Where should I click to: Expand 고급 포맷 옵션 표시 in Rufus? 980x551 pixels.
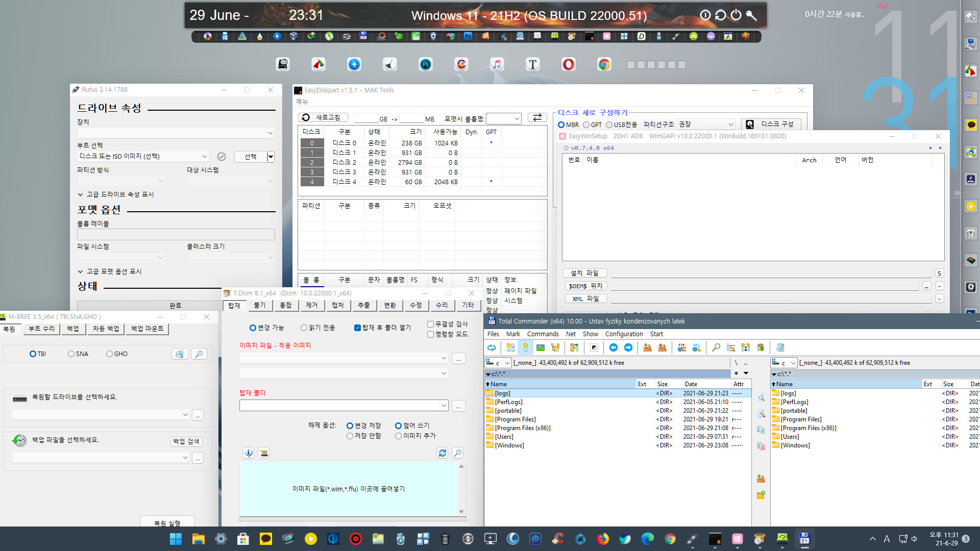110,271
